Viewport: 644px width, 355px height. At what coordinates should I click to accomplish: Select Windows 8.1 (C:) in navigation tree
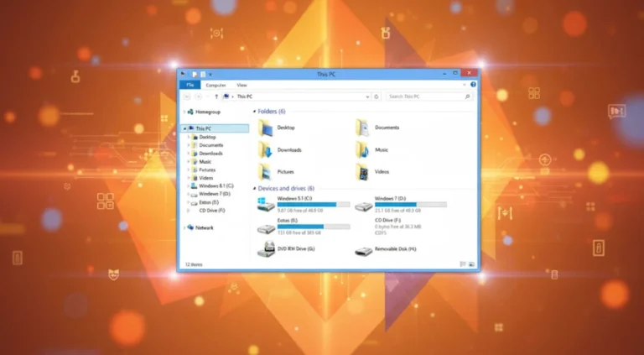216,186
